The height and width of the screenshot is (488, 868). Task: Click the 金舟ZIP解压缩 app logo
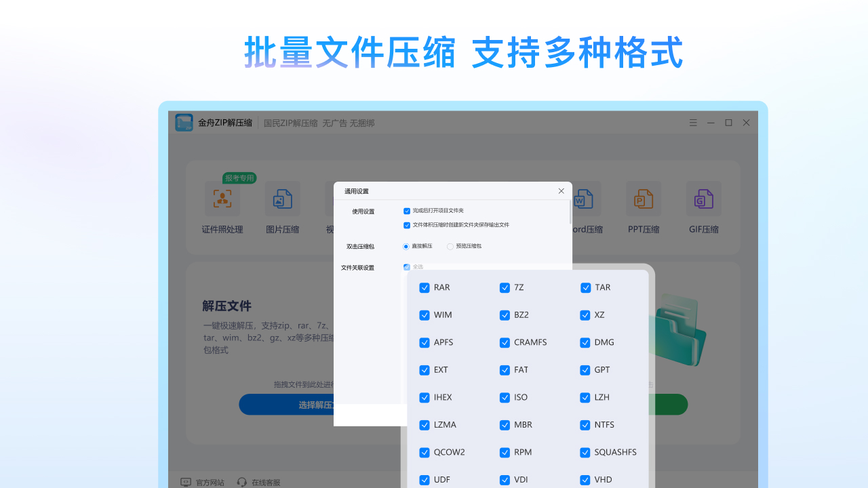[x=184, y=123]
